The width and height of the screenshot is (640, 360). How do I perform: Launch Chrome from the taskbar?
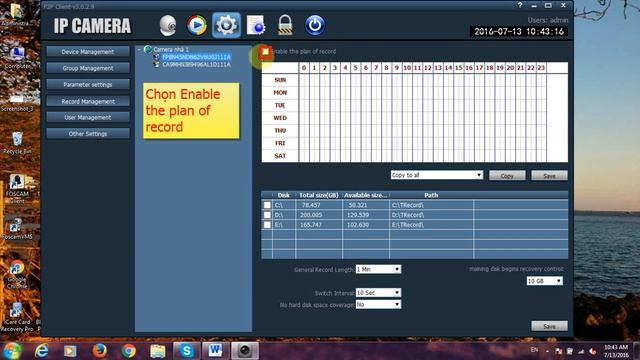pos(129,351)
